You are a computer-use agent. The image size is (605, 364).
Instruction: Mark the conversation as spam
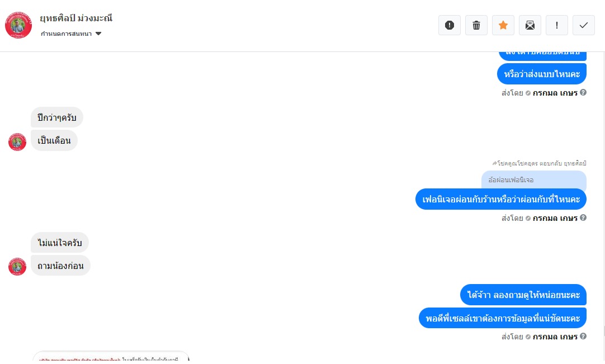(x=450, y=26)
